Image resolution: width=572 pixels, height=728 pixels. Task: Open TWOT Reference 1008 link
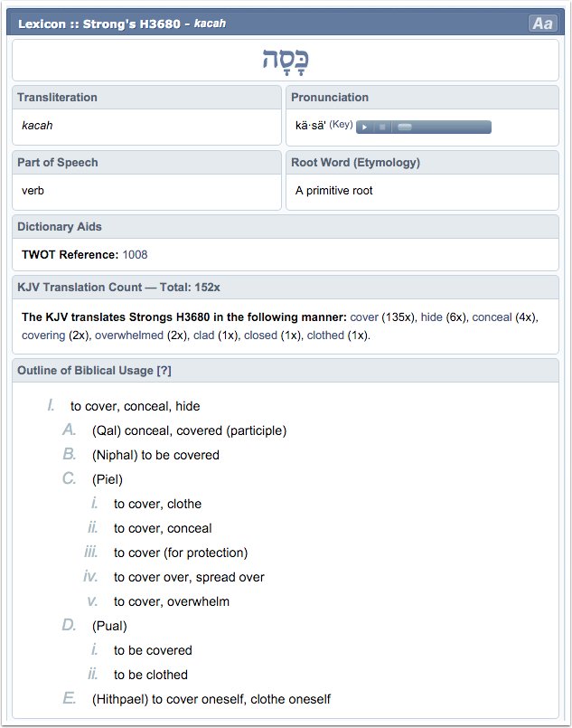(x=135, y=255)
